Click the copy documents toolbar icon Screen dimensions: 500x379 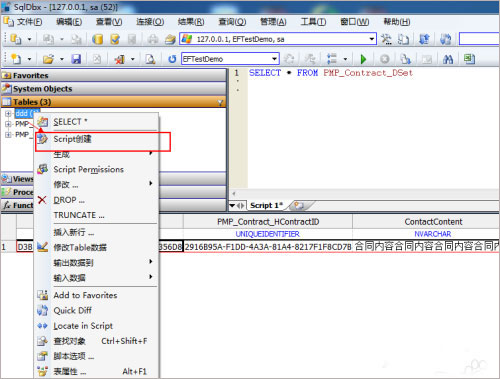[404, 39]
